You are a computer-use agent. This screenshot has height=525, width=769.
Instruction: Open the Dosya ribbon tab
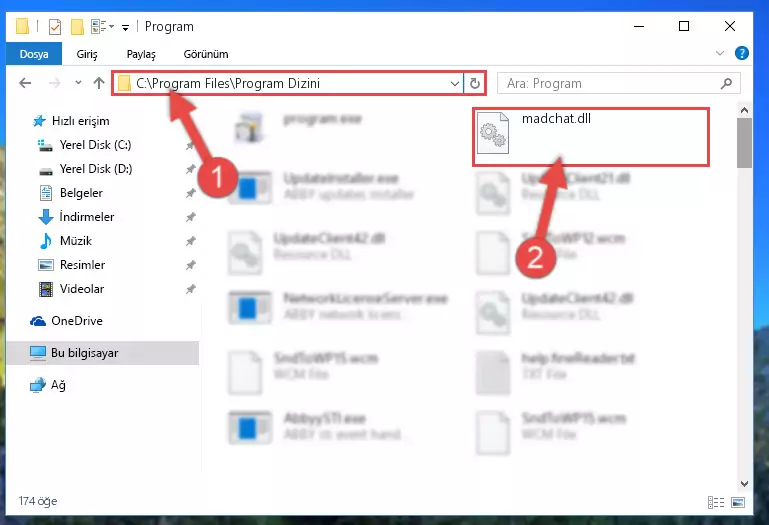34,54
